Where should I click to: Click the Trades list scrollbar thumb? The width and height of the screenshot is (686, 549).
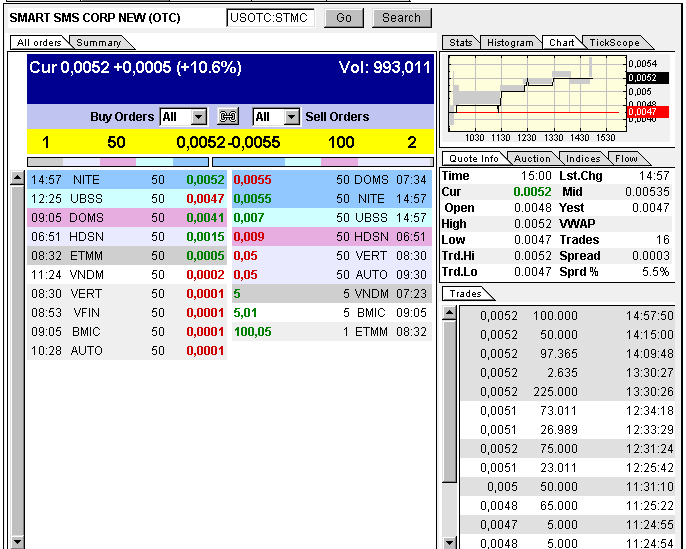[x=450, y=400]
